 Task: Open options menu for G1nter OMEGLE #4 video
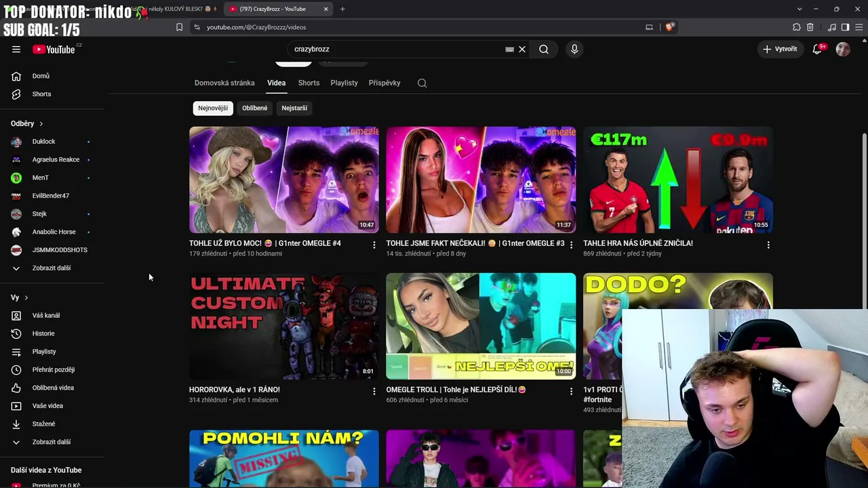374,245
